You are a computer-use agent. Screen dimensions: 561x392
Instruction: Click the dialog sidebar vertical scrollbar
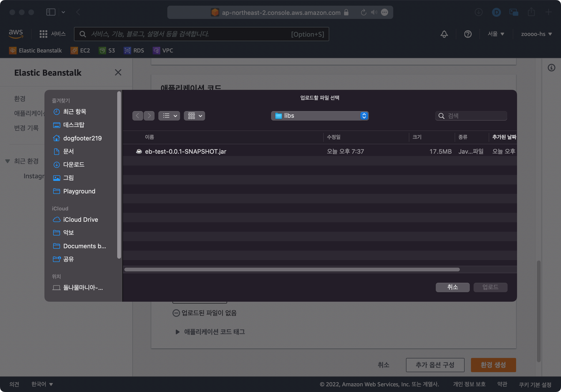119,175
